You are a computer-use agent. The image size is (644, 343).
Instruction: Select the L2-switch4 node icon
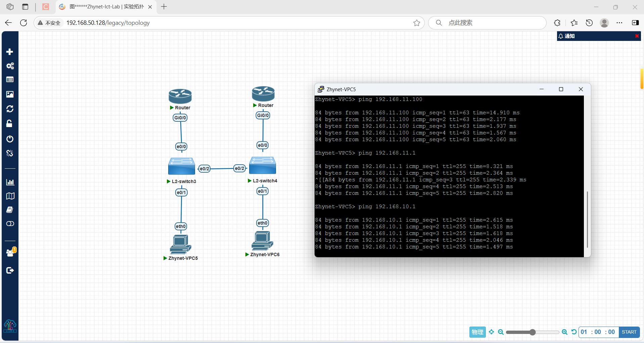[263, 165]
